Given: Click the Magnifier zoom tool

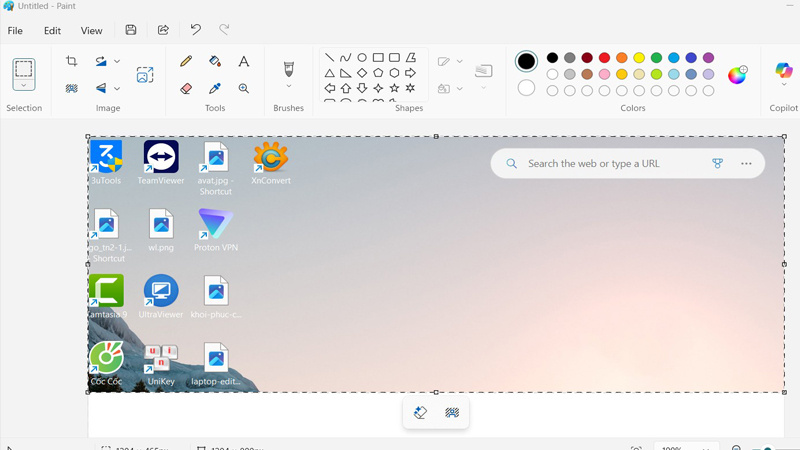Looking at the screenshot, I should pos(244,89).
